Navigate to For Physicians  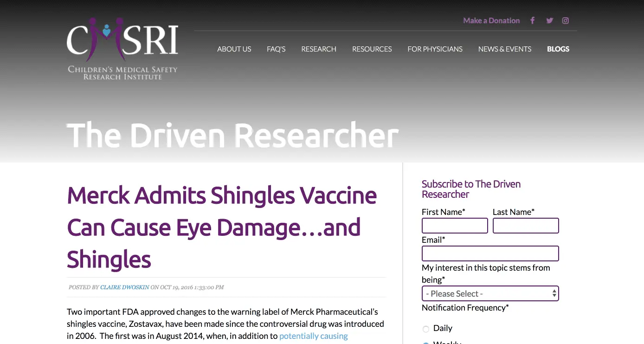click(x=435, y=49)
